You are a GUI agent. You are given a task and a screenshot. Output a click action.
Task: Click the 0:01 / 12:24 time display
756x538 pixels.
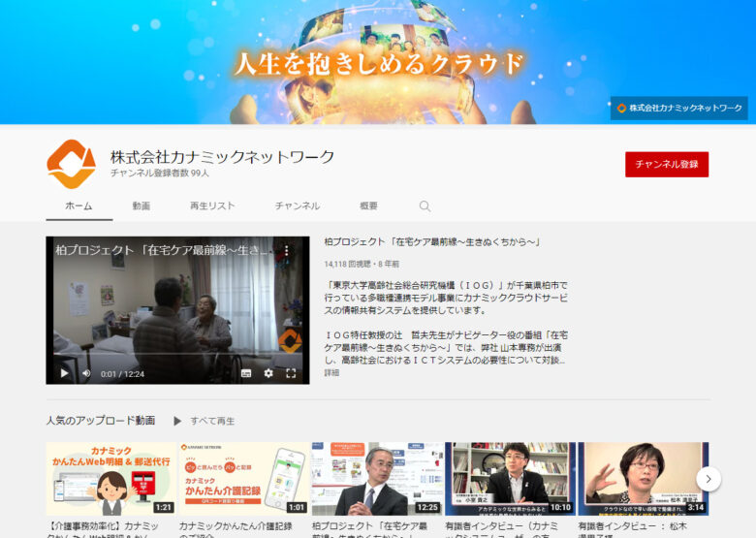click(x=122, y=373)
